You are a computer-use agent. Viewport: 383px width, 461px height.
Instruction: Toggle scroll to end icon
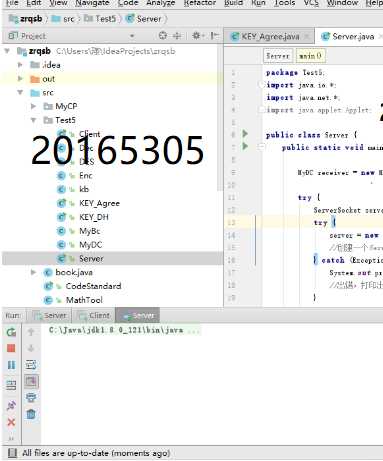coord(31,381)
